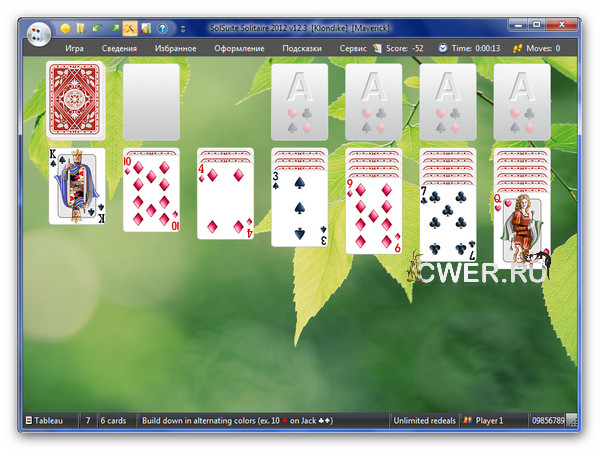This screenshot has height=451, width=600.
Task: Click the leftmost empty Ace foundation slot
Action: tap(299, 100)
